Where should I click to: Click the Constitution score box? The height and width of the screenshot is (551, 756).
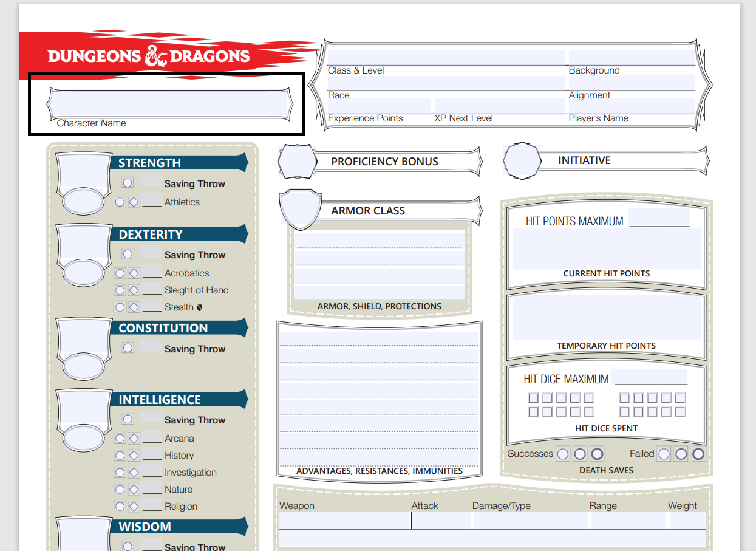(84, 335)
